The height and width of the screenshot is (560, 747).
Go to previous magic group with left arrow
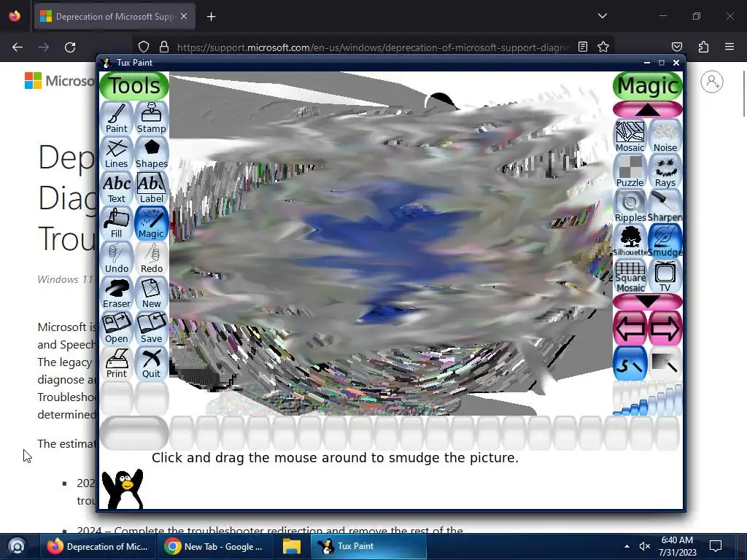[x=630, y=328]
